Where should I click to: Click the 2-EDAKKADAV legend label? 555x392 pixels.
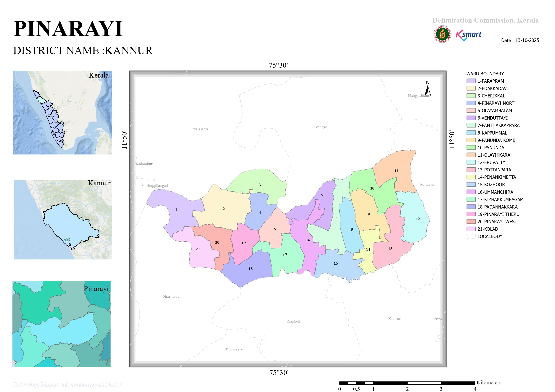(492, 89)
